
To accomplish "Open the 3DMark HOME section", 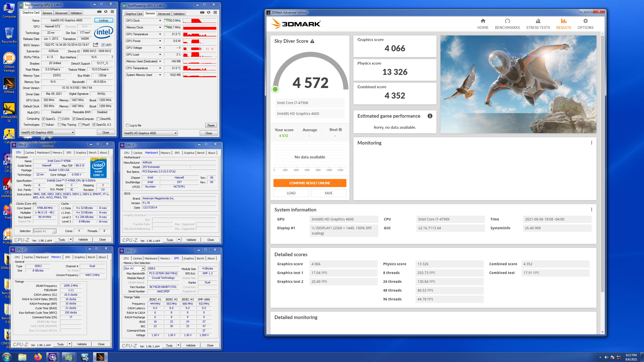I will pos(483,24).
